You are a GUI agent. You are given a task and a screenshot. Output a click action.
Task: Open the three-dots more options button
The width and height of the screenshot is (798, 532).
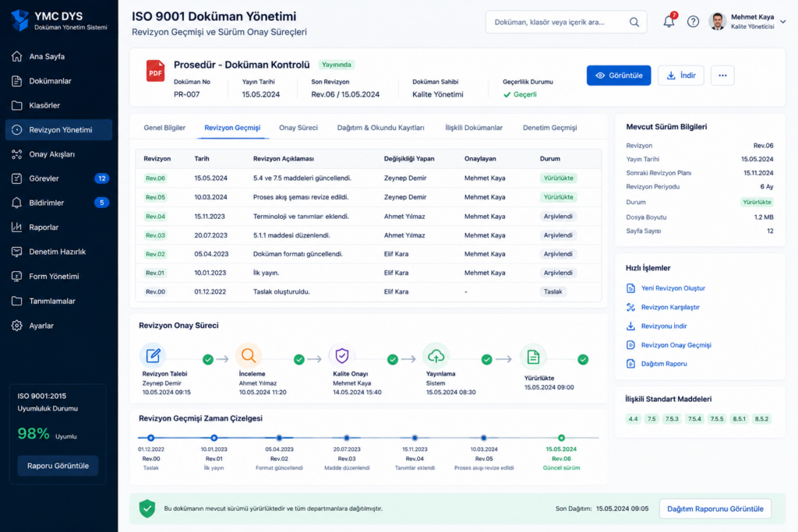pos(722,76)
